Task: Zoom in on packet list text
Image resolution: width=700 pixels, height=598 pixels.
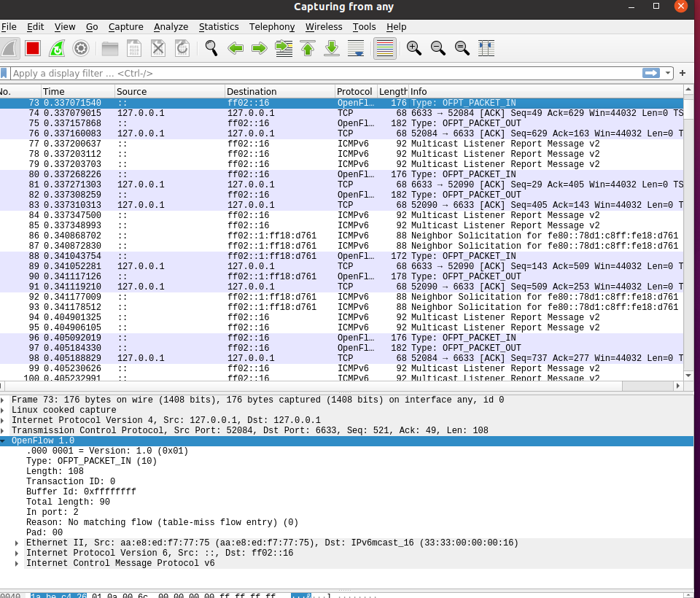Action: (414, 48)
